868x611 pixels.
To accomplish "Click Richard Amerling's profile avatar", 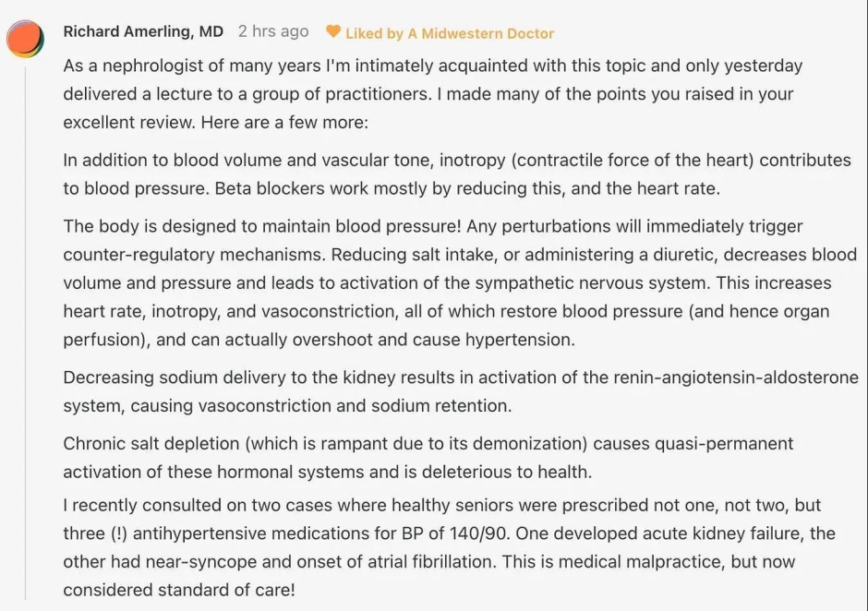I will (x=25, y=38).
